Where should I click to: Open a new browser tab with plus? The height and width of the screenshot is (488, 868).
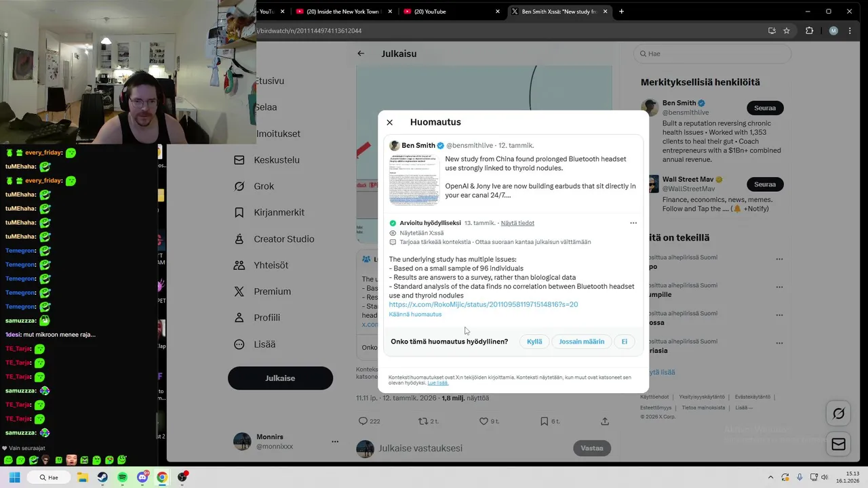[x=621, y=12]
